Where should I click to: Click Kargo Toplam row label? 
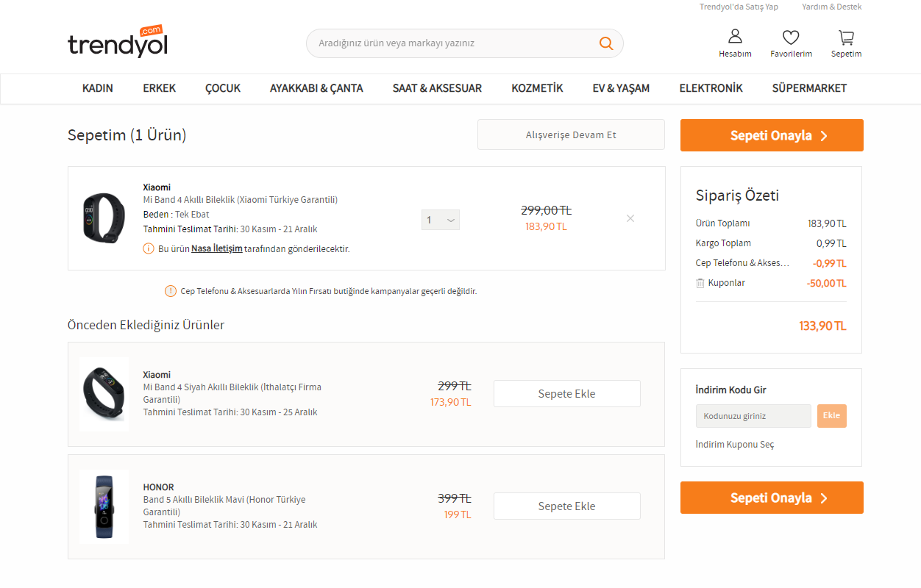[723, 243]
